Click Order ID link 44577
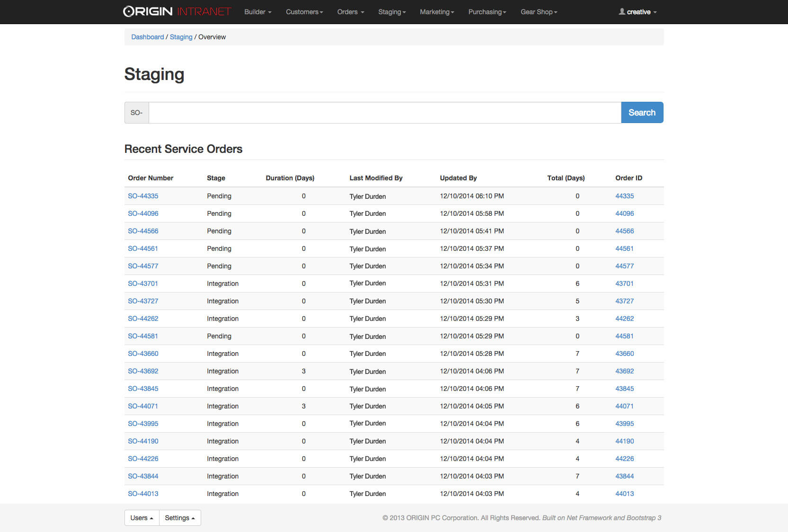Viewport: 788px width, 532px height. click(x=624, y=266)
